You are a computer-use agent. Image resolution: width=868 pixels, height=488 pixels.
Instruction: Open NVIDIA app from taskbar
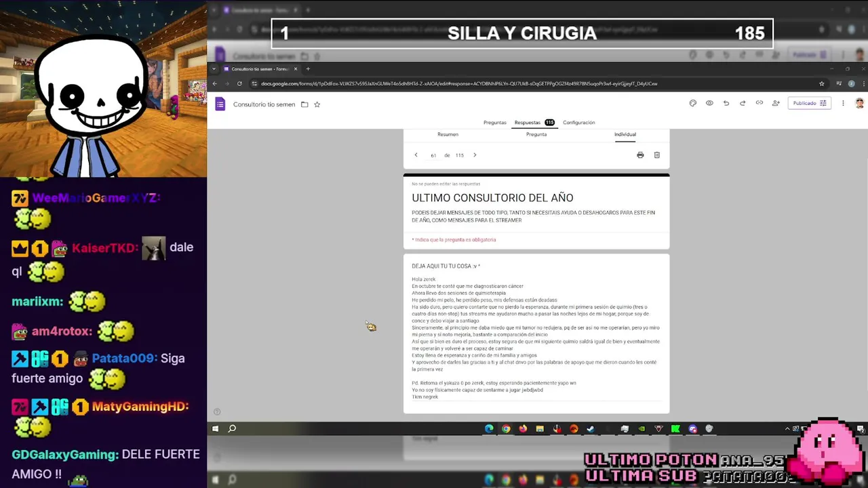point(642,428)
